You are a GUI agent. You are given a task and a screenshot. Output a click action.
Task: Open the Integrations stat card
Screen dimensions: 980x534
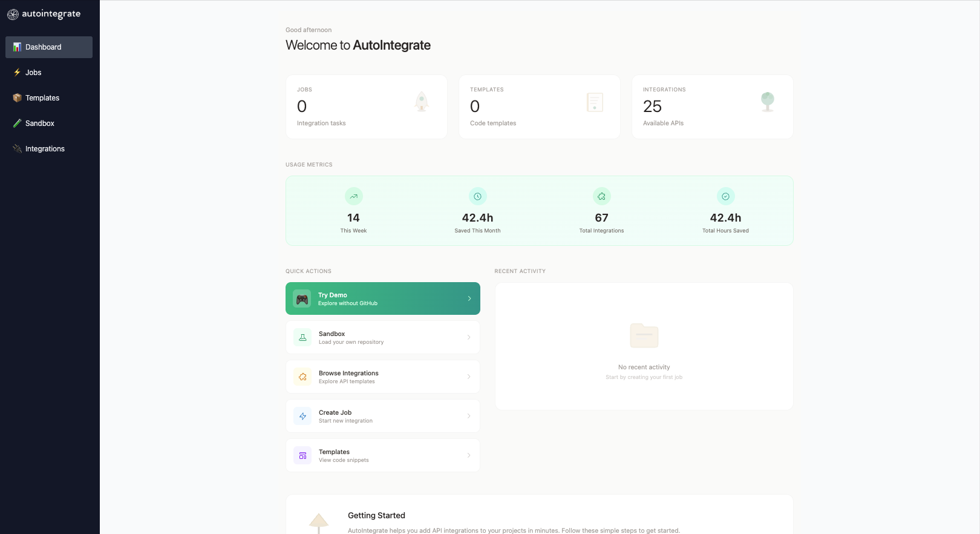tap(713, 107)
